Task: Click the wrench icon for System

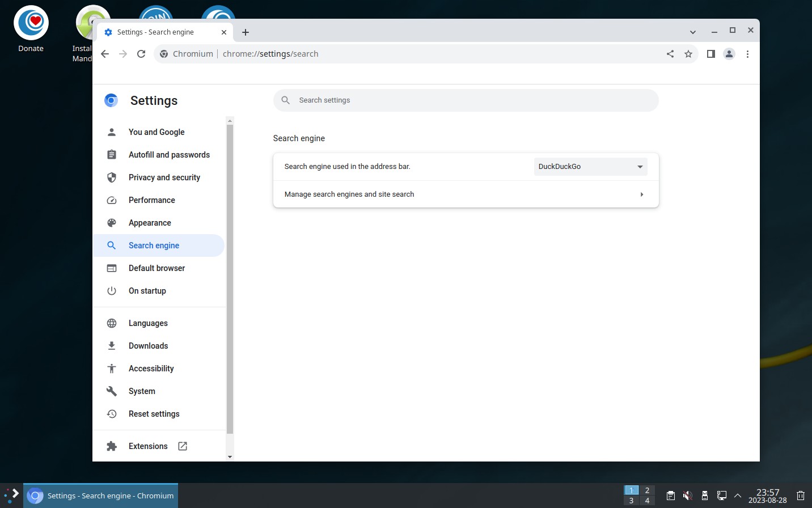Action: 112,391
